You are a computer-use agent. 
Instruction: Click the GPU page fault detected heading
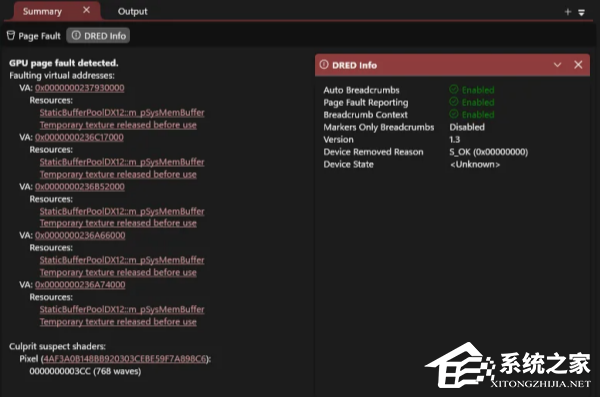(x=64, y=63)
